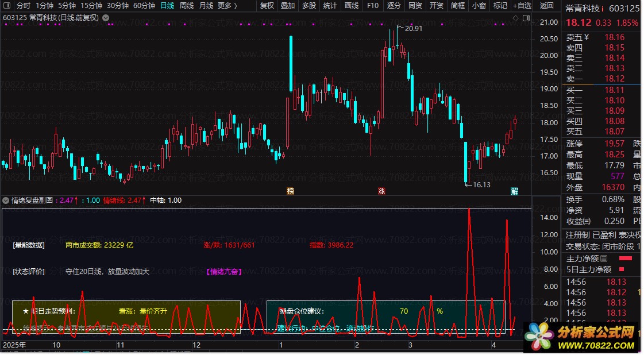
Task: Click the 指数: 3986.22 text
Action: click(331, 245)
